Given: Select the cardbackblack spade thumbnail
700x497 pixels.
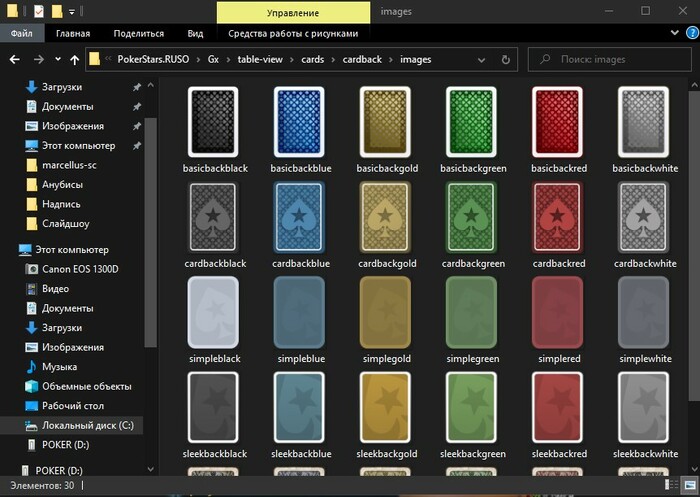Looking at the screenshot, I should click(213, 217).
